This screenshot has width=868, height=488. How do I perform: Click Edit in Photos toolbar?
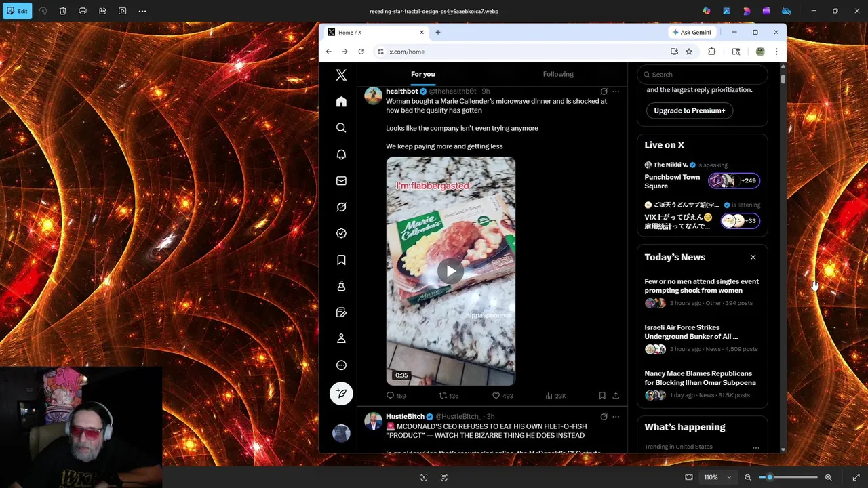[x=17, y=11]
